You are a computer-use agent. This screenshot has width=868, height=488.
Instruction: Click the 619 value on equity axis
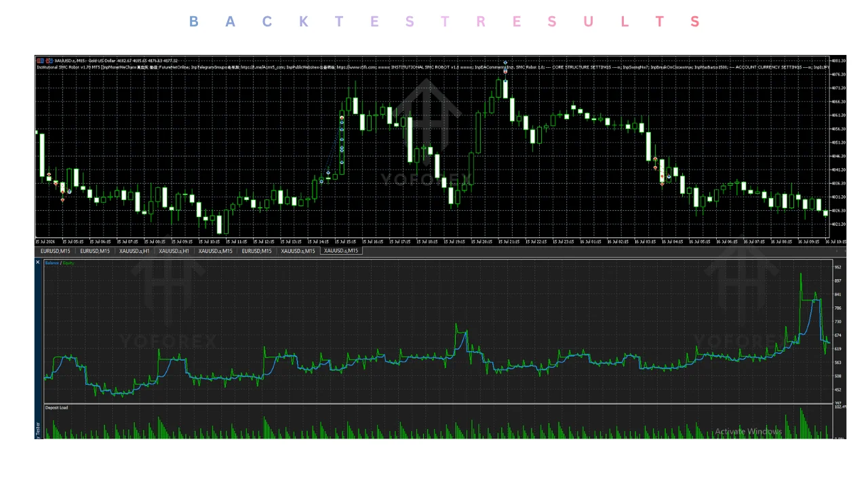coord(837,348)
